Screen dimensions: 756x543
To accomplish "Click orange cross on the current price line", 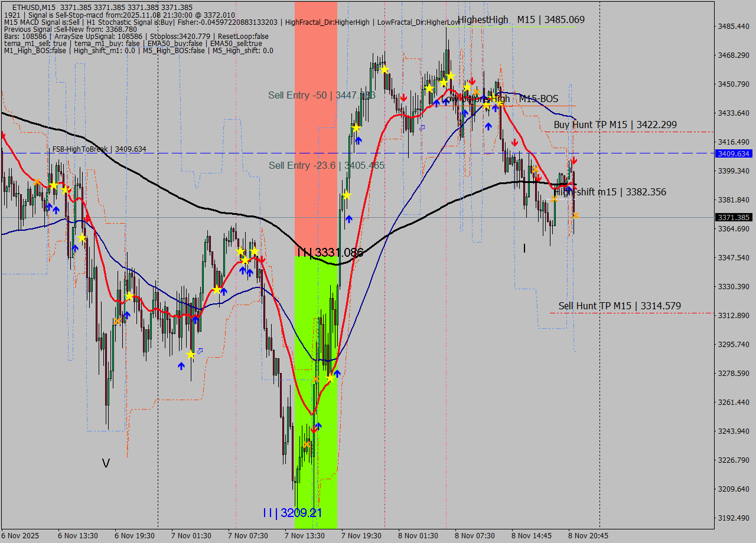I will (575, 216).
